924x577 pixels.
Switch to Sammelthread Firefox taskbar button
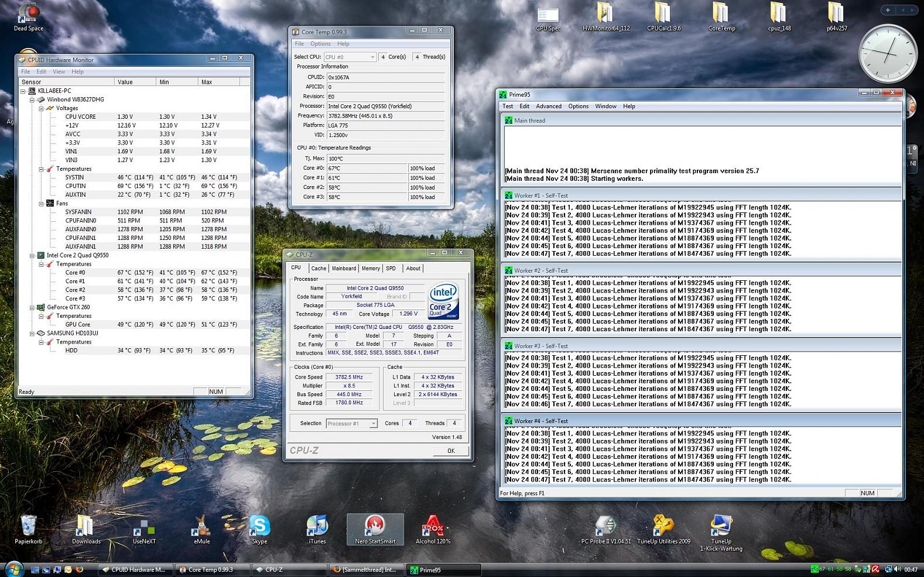(x=366, y=569)
